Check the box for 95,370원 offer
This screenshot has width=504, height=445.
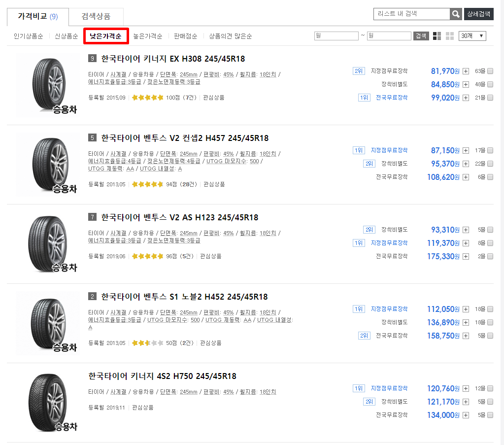coord(490,164)
